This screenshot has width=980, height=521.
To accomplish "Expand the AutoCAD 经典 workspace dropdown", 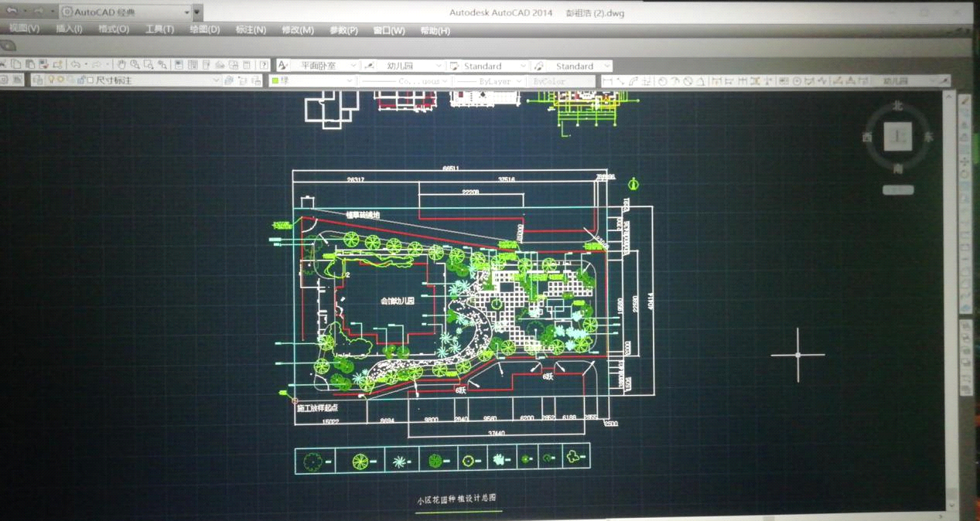I will pyautogui.click(x=186, y=12).
